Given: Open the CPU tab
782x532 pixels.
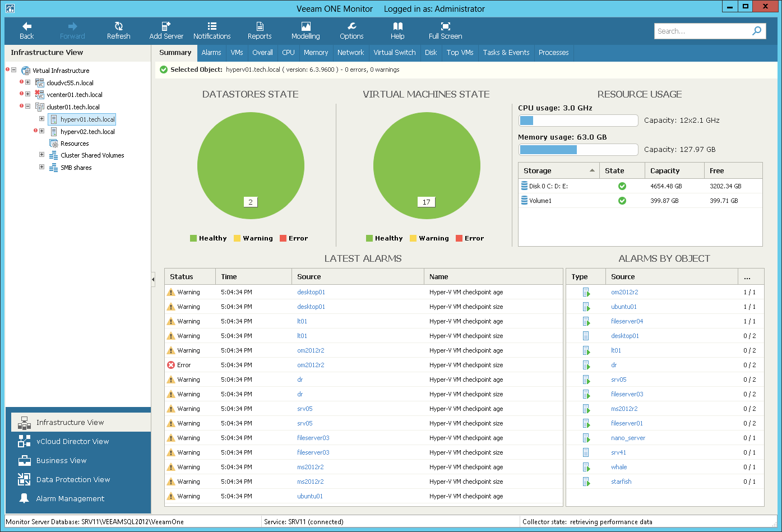Looking at the screenshot, I should point(288,53).
